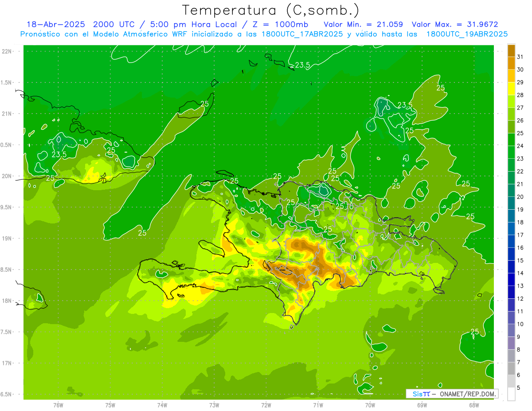
Task: Click the color bar scale label "24"
Action: coord(520,146)
